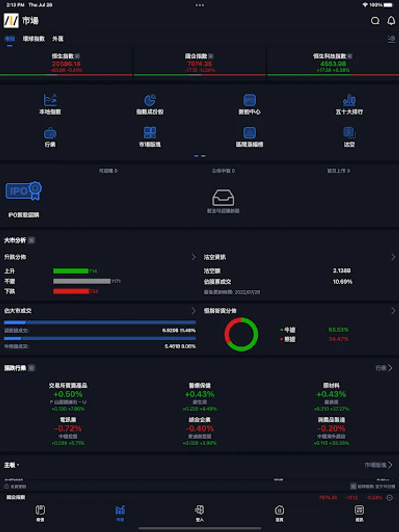The width and height of the screenshot is (399, 532).
Task: Open 沽空 short-selling icon
Action: pyautogui.click(x=349, y=132)
